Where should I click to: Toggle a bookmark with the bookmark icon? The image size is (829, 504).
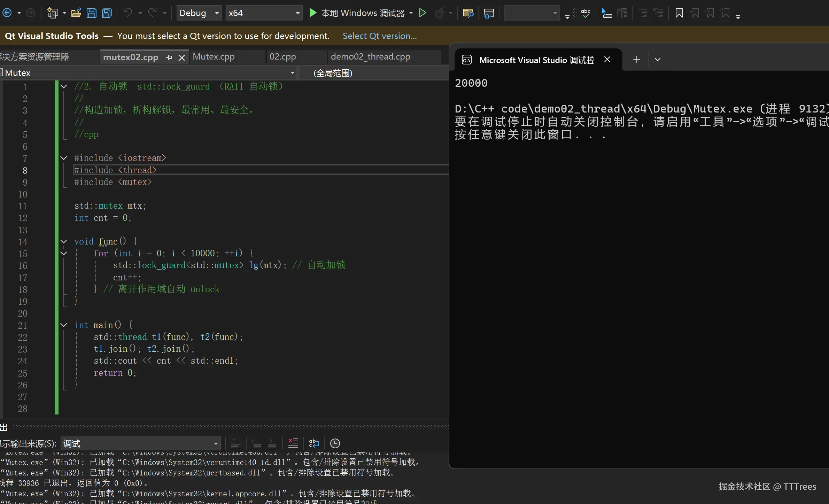pos(679,13)
